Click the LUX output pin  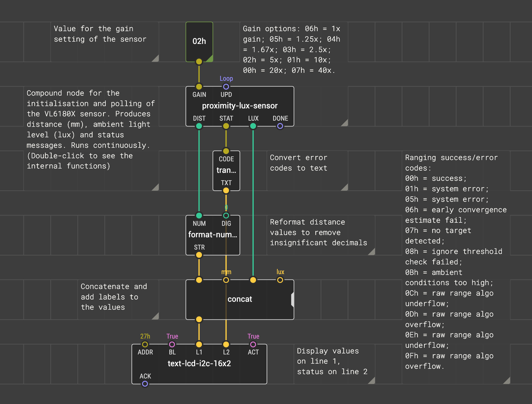pos(253,126)
